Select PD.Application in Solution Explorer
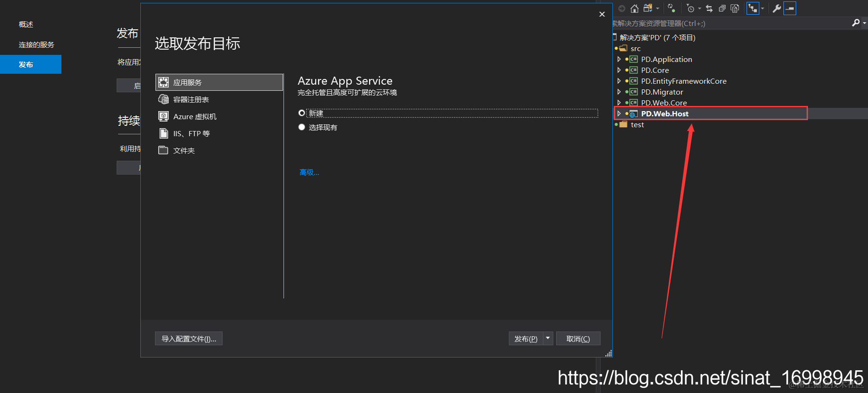 (666, 59)
